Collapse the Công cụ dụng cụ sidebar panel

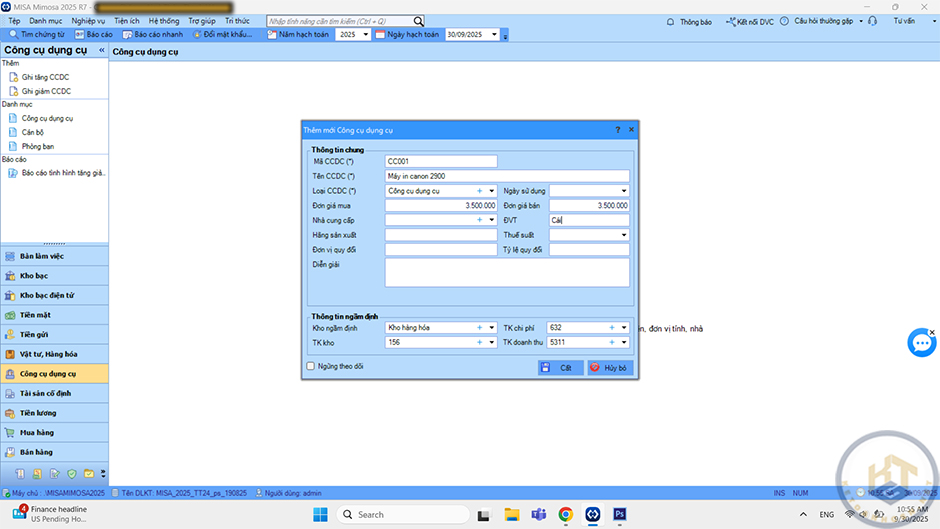101,50
